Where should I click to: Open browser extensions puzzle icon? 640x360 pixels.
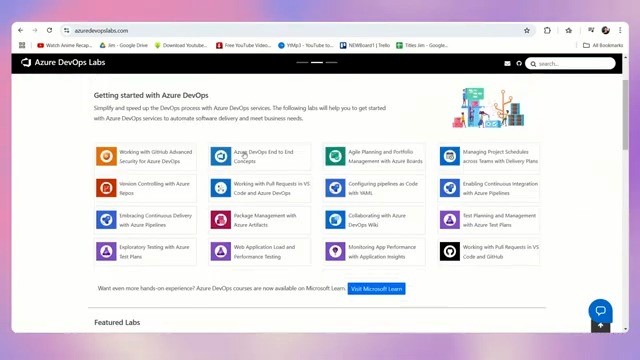547,31
